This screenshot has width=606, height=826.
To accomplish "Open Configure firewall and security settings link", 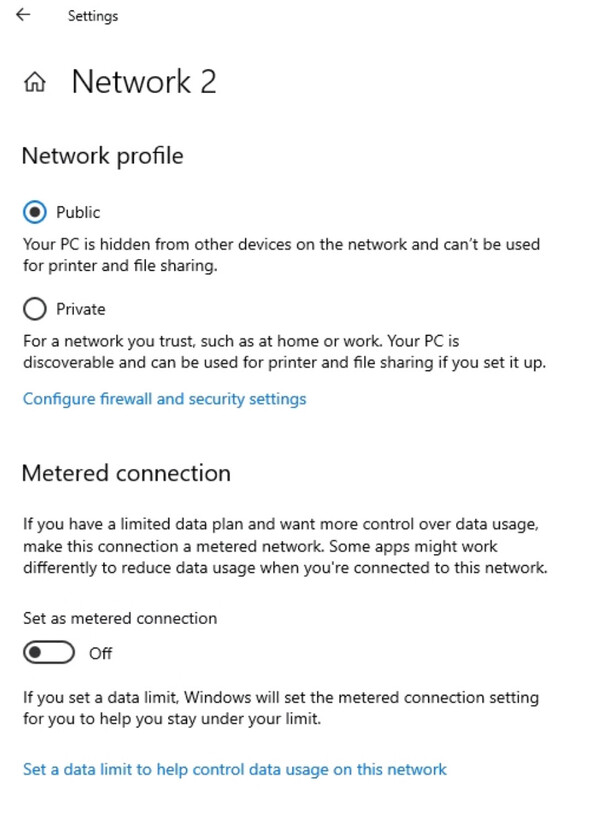I will (x=164, y=399).
